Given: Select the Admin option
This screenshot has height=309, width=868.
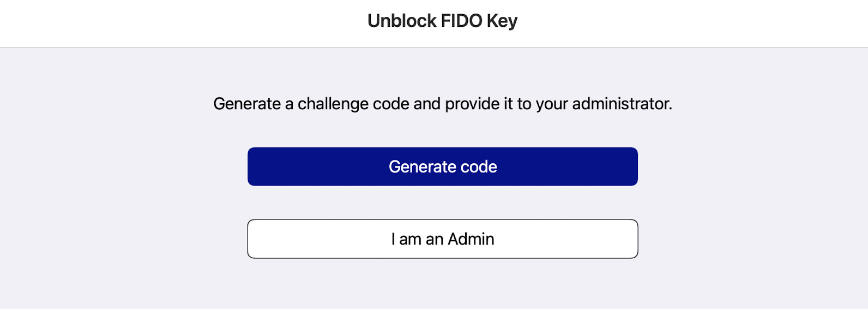Looking at the screenshot, I should click(442, 239).
